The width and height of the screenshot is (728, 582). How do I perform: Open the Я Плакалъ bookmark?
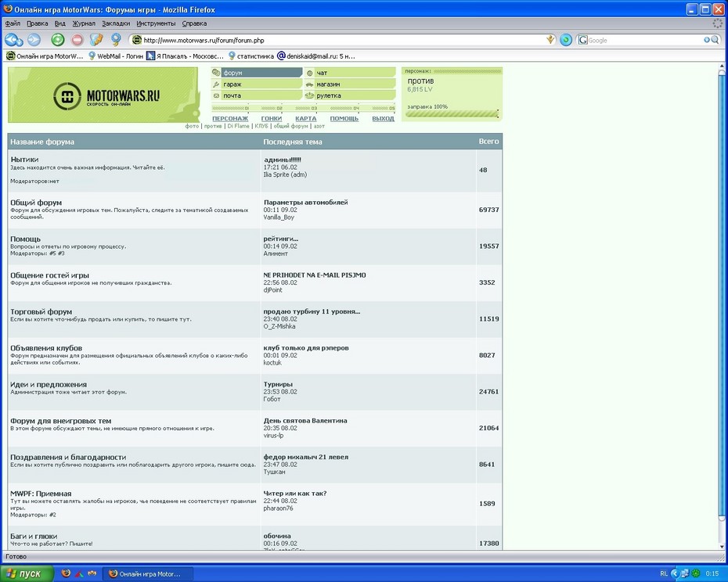pos(185,56)
